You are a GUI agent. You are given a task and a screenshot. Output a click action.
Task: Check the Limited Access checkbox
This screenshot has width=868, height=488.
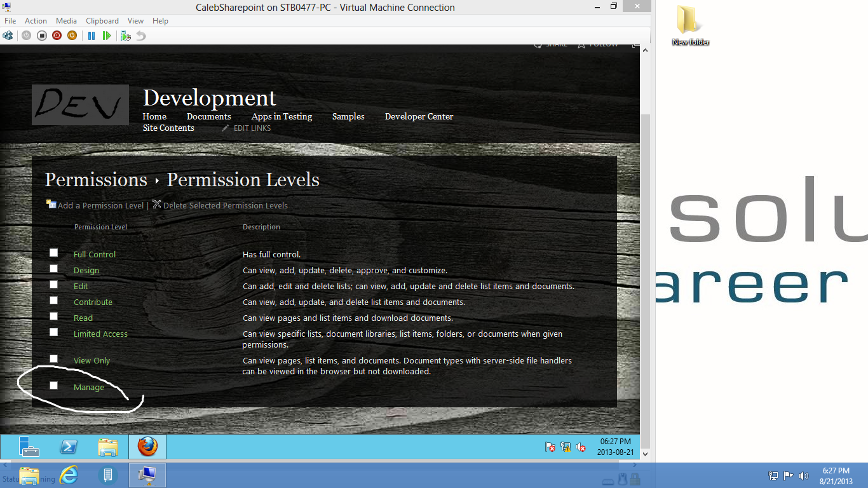54,332
